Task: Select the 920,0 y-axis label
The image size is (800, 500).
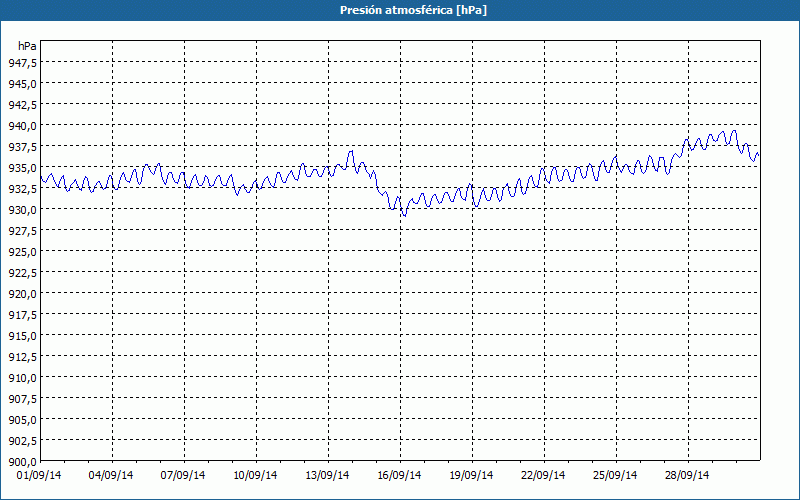Action: pyautogui.click(x=22, y=294)
